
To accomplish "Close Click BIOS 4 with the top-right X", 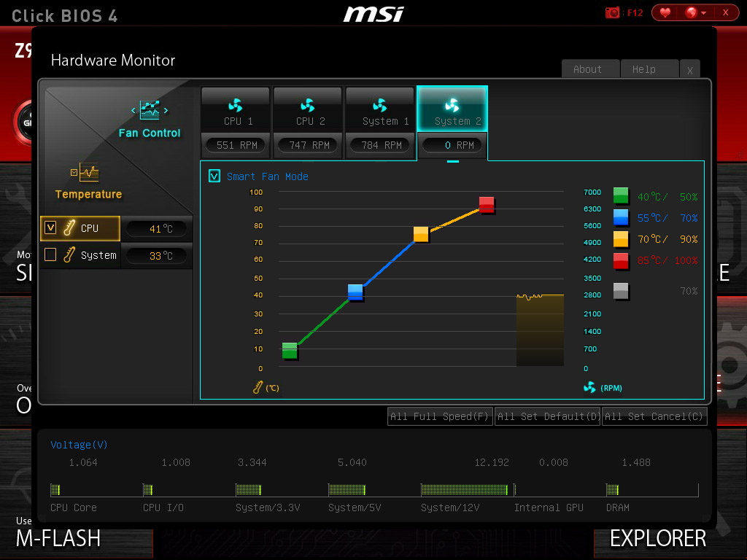I will [725, 13].
